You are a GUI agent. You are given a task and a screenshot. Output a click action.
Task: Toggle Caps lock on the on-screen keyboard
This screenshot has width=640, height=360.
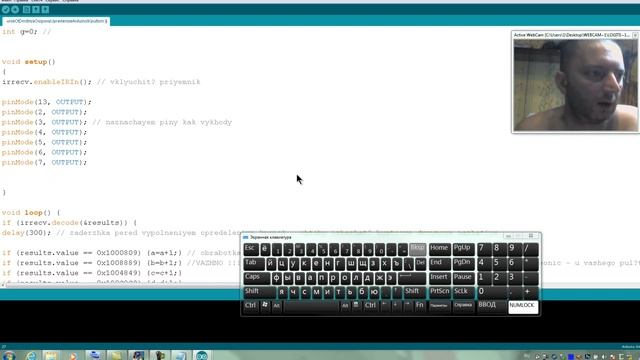256,278
